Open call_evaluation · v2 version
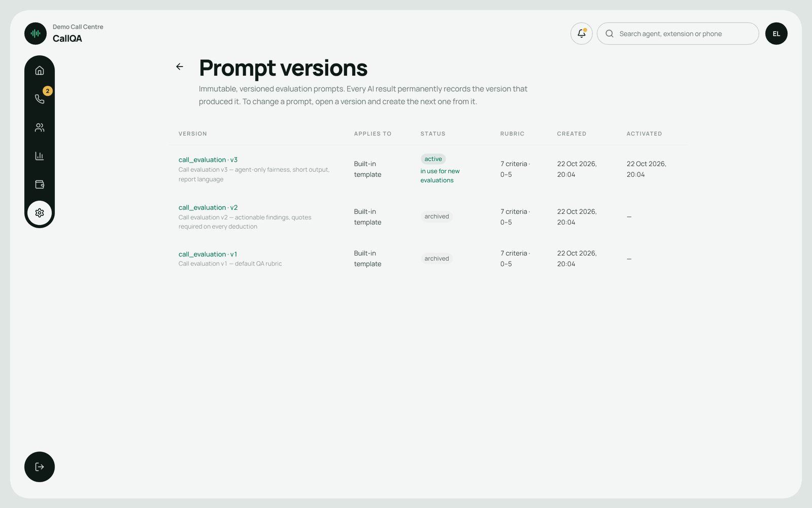This screenshot has height=508, width=812. [208, 207]
